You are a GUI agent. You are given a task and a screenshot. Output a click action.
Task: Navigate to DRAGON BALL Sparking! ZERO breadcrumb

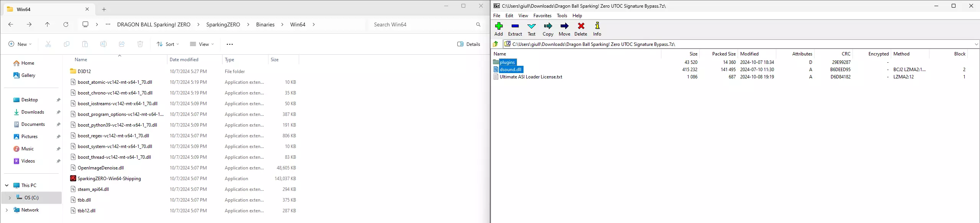tap(154, 24)
